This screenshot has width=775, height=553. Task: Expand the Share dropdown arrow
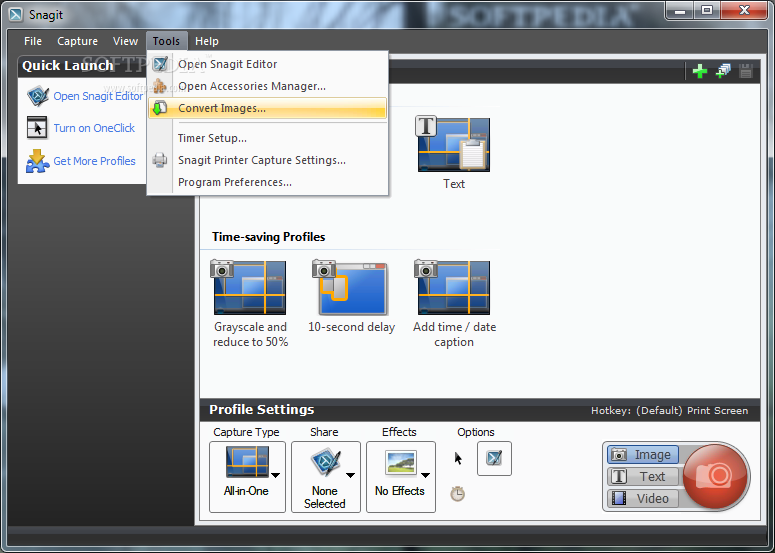pyautogui.click(x=350, y=475)
